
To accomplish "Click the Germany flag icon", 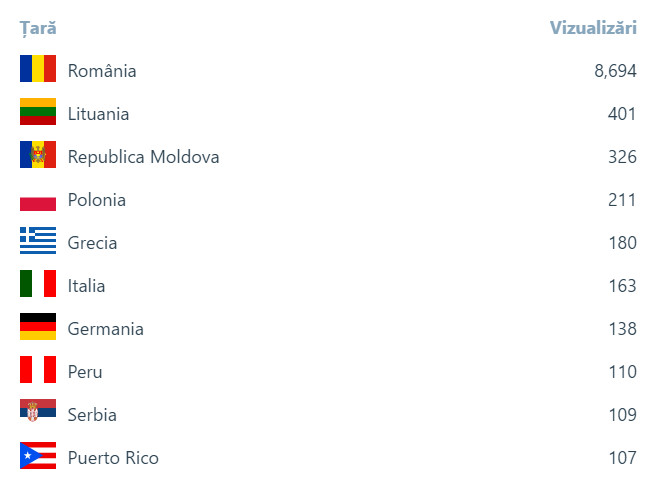I will pyautogui.click(x=38, y=327).
